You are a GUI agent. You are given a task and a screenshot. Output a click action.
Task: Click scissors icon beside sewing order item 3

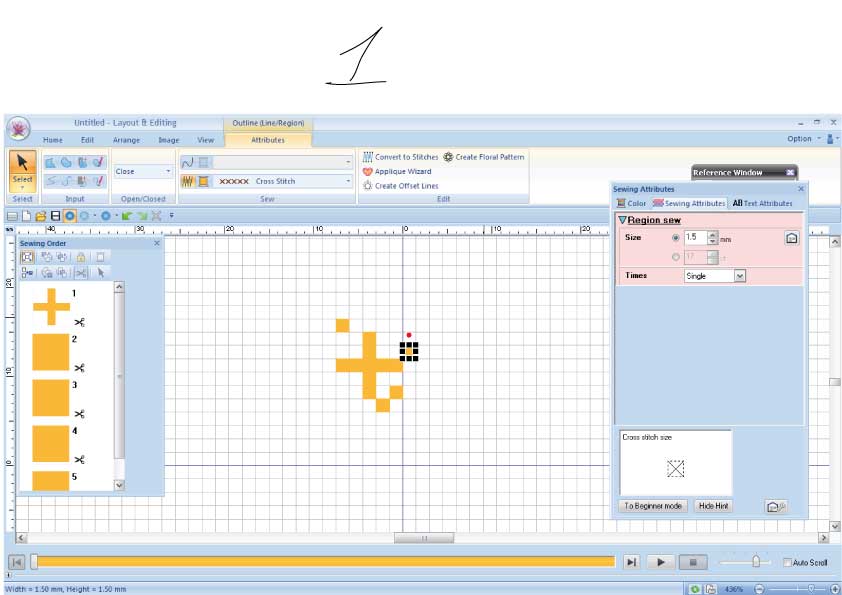(79, 414)
